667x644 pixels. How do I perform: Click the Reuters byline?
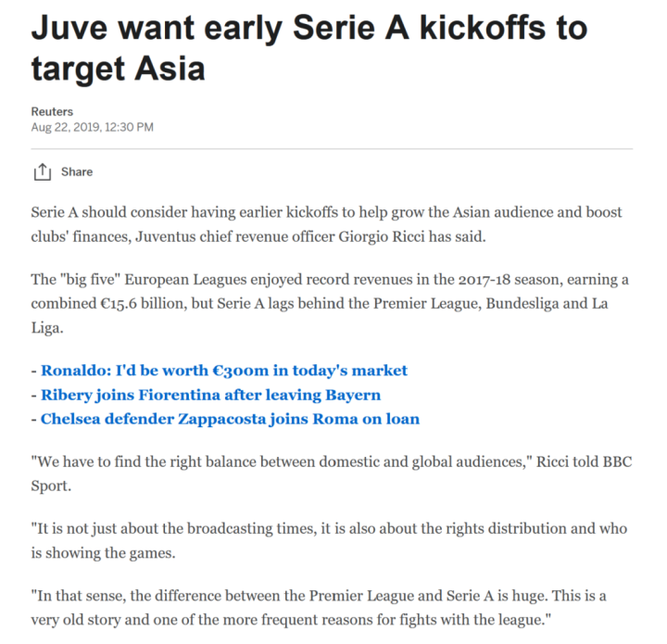(52, 111)
